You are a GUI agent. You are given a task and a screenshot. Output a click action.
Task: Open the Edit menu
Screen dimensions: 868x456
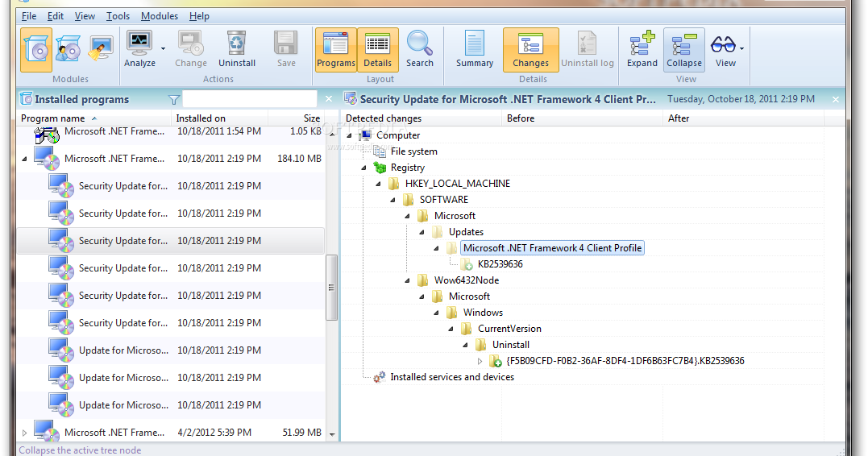[56, 16]
